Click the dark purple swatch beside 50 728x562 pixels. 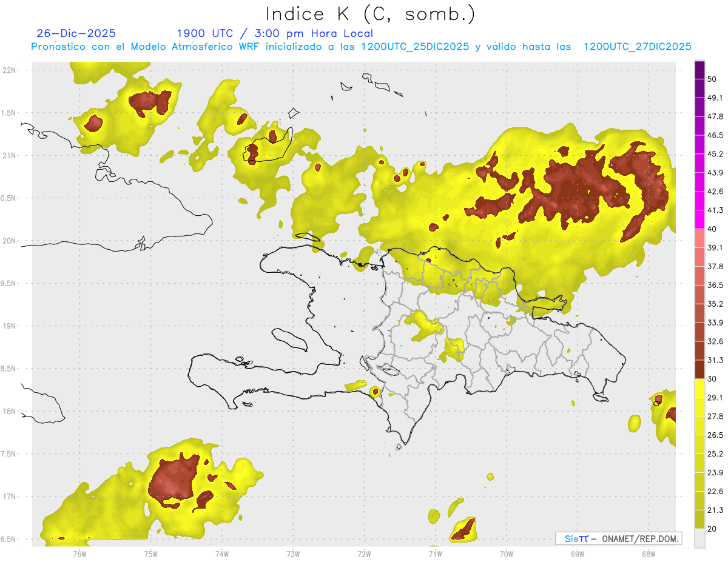699,71
